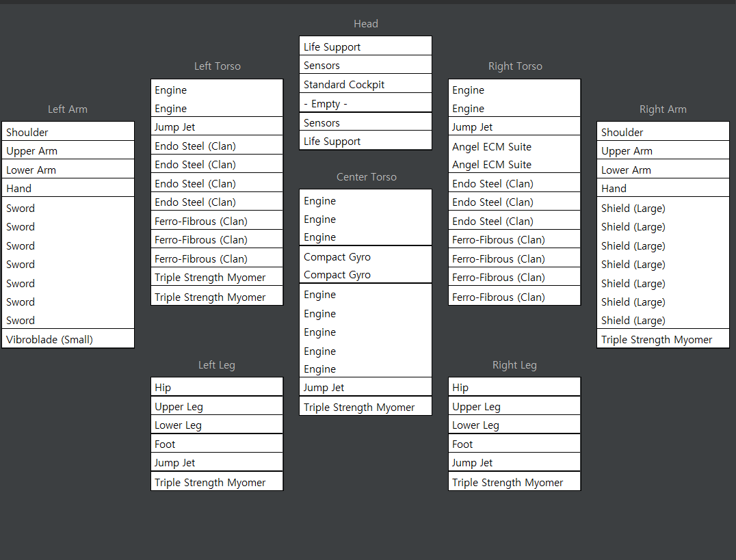Image resolution: width=736 pixels, height=560 pixels.
Task: Select the Upper Arm slot in Left Arm
Action: 68,150
